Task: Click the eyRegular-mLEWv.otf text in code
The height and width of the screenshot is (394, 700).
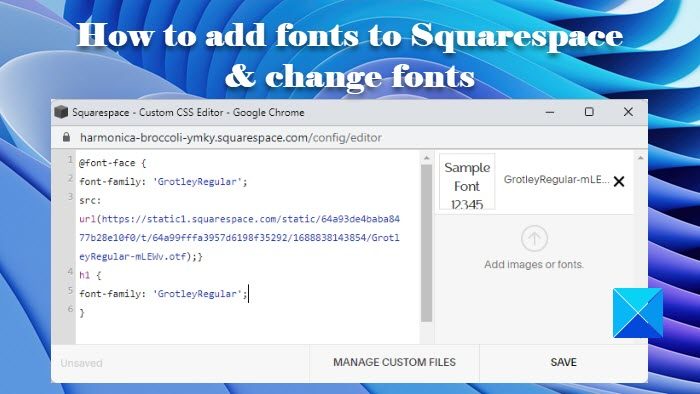Action: [133, 257]
